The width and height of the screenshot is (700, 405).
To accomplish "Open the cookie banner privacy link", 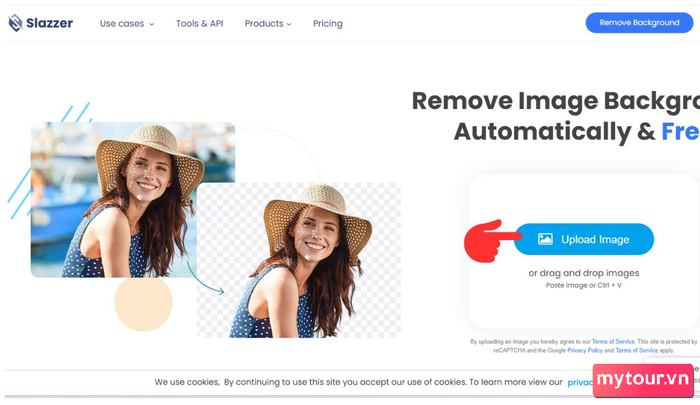I will pyautogui.click(x=580, y=382).
